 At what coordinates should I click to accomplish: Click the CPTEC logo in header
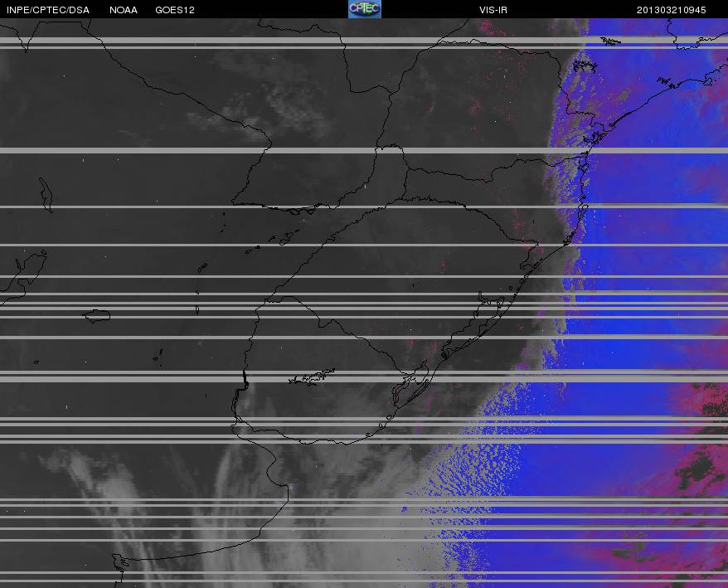[365, 9]
